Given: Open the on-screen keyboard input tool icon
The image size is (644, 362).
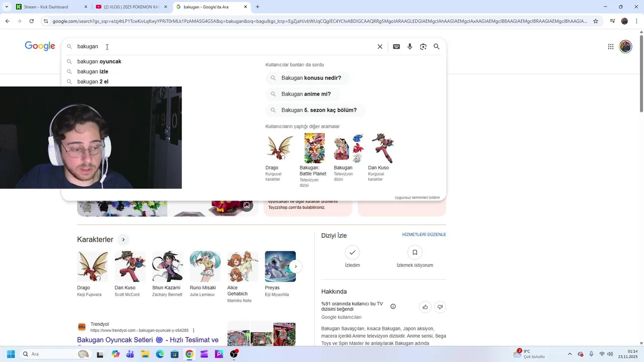Looking at the screenshot, I should point(396,47).
